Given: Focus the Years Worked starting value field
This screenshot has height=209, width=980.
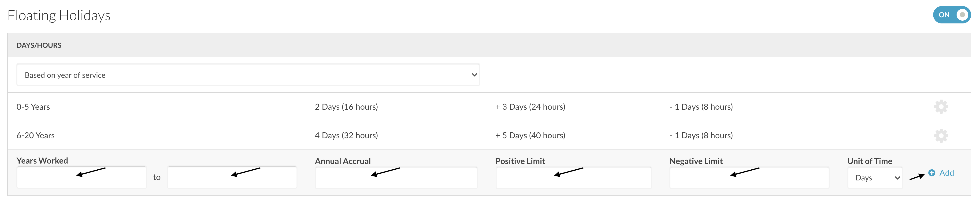Looking at the screenshot, I should coord(82,177).
